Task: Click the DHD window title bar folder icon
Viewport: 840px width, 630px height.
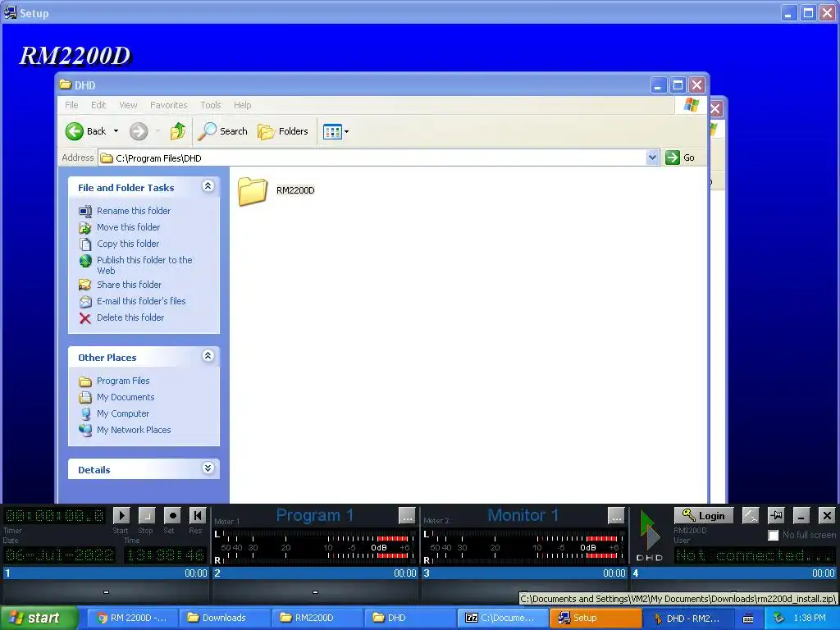Action: tap(66, 84)
